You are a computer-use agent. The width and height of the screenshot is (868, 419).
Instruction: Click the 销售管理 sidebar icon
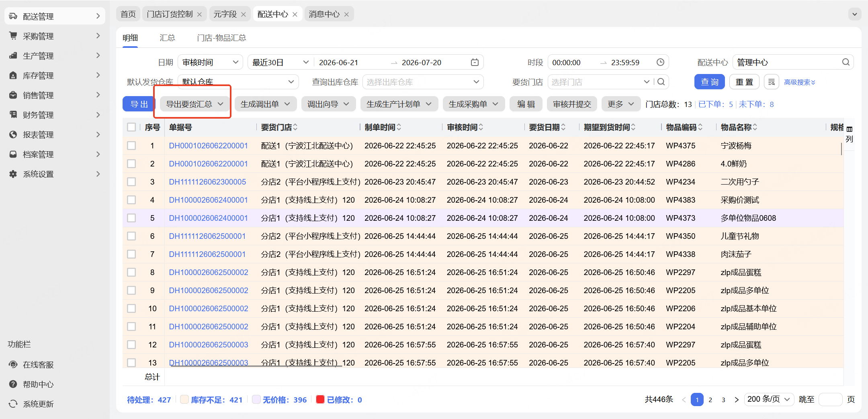click(x=13, y=95)
